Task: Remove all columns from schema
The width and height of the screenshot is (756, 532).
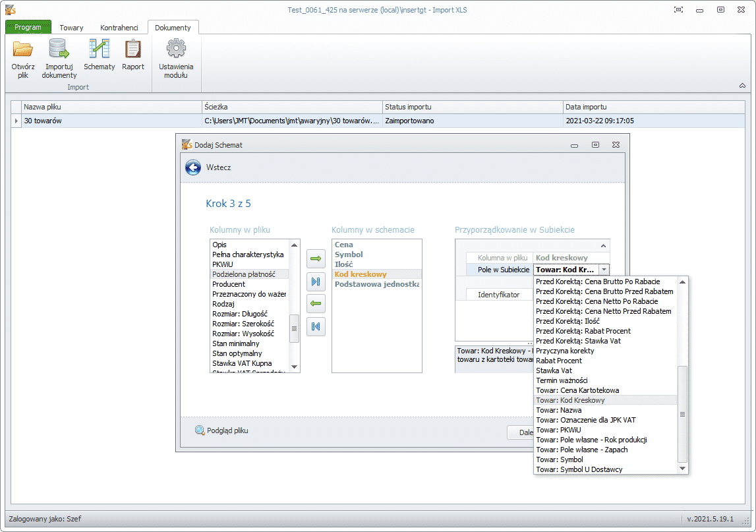Action: pos(316,326)
